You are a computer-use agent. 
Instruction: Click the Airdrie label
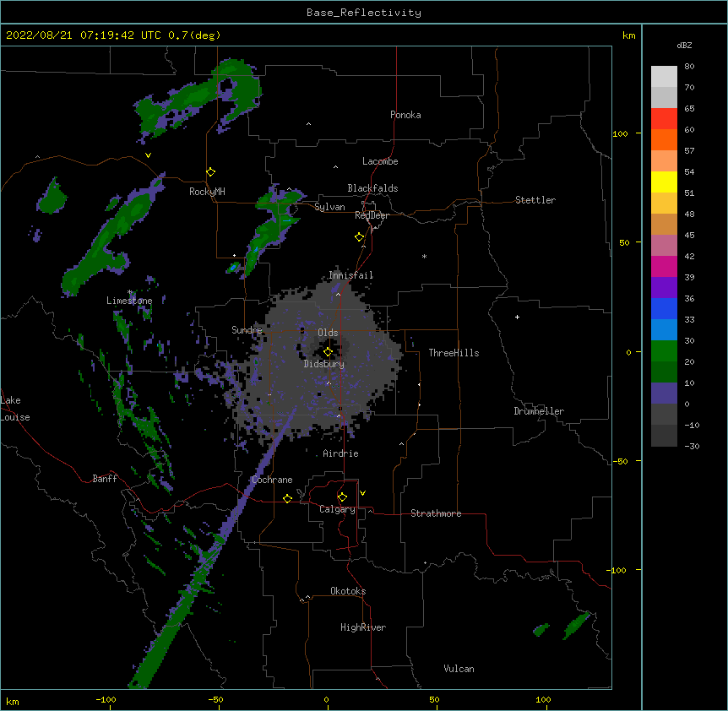[x=341, y=453]
